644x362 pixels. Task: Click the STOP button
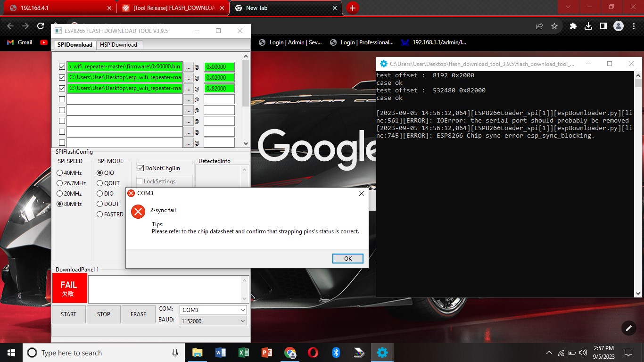point(103,314)
